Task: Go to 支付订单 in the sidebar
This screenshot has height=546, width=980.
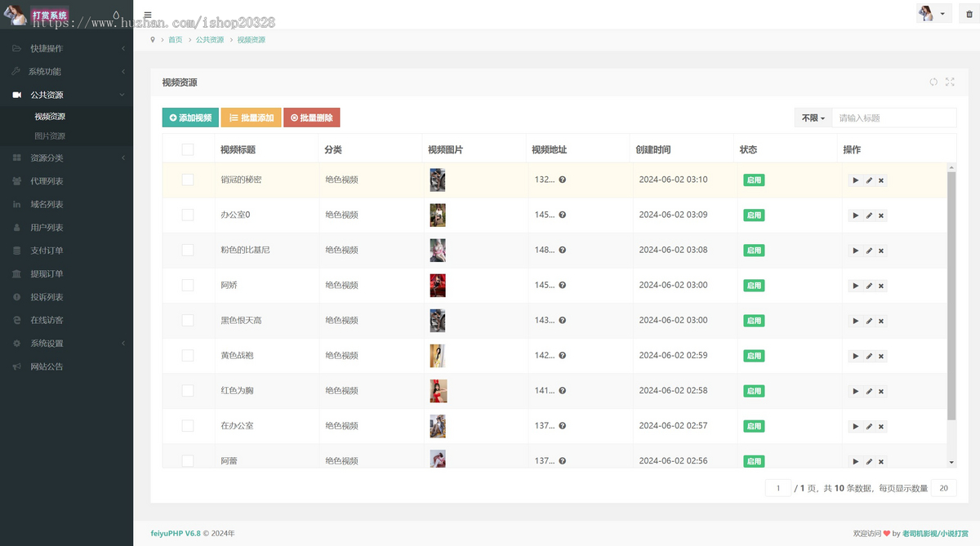Action: [47, 251]
